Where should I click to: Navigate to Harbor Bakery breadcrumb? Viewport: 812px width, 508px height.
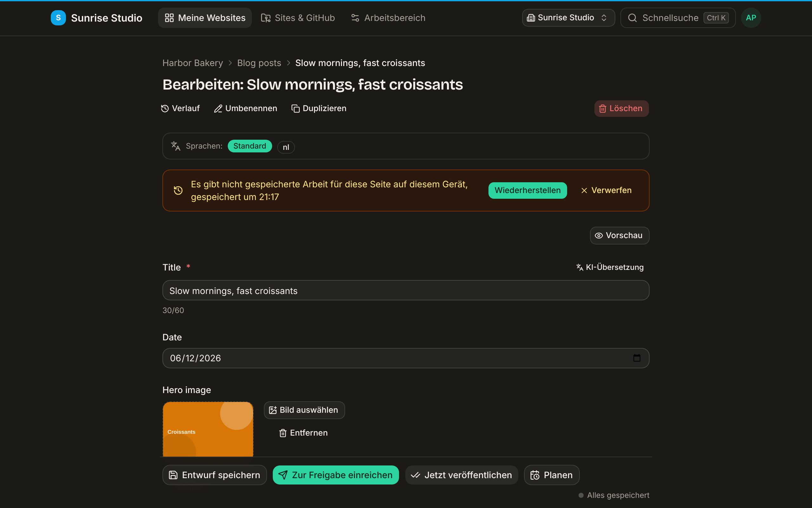tap(193, 63)
